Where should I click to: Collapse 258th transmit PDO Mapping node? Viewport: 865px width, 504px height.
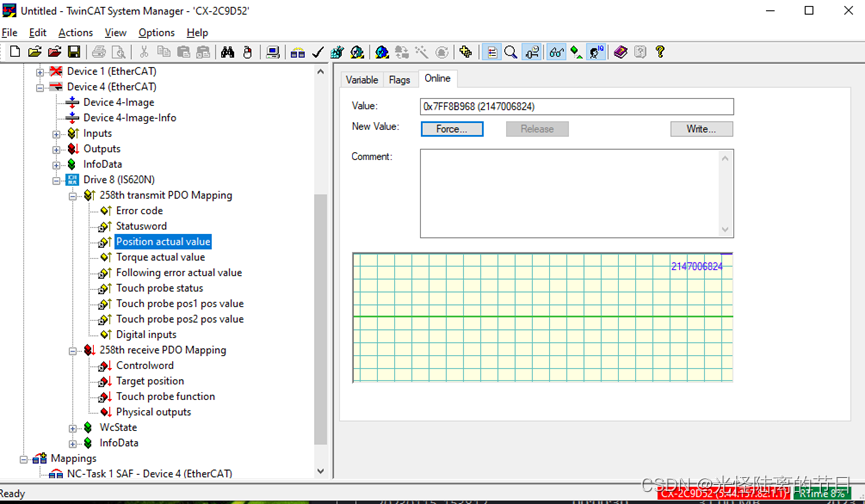click(x=73, y=196)
